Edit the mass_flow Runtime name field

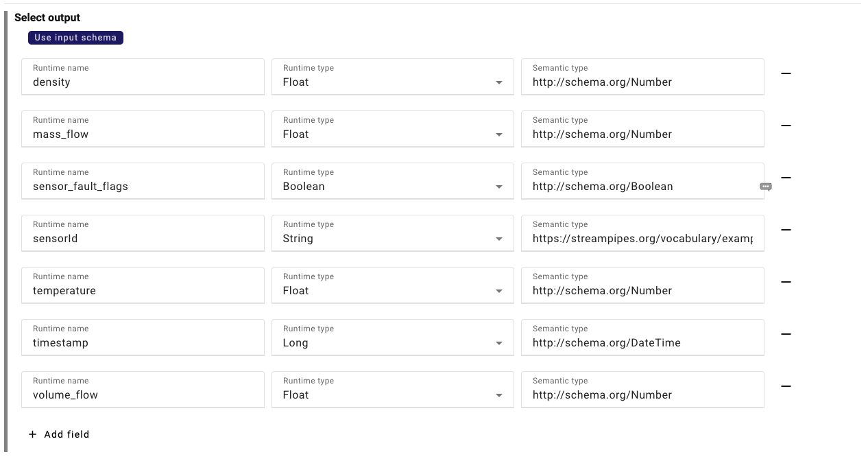point(143,134)
